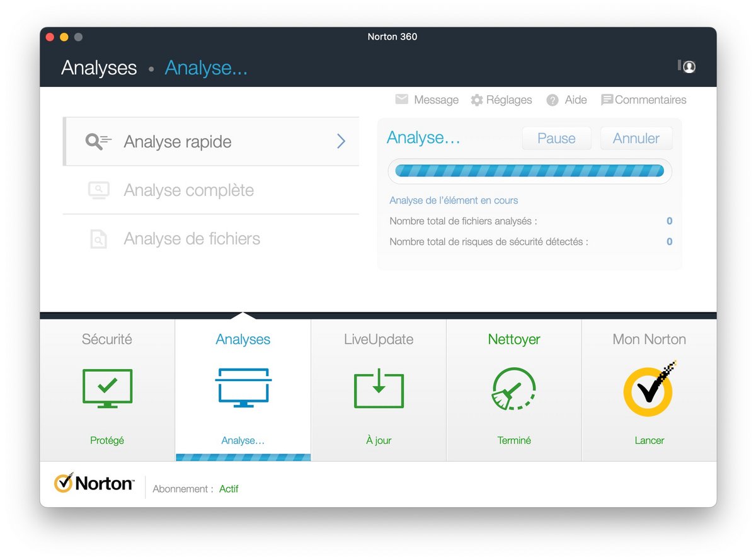Click the Mon Norton checkmark logo
Screen dimensions: 756x560
650,389
